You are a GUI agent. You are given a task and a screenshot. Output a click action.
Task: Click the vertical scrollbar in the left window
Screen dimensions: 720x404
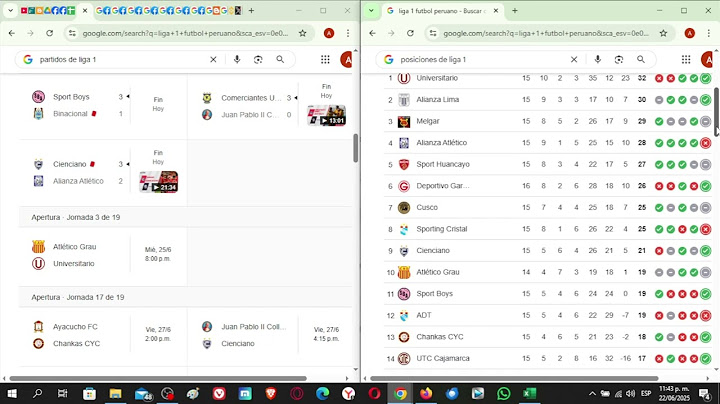(x=355, y=148)
